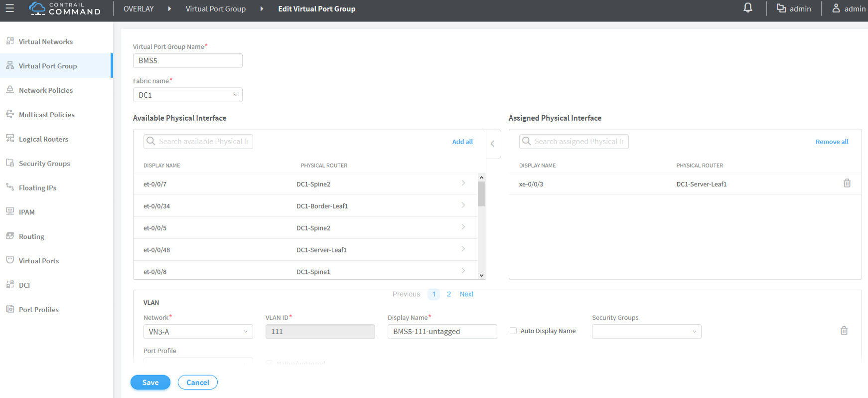Open the notifications bell
The height and width of the screenshot is (398, 868).
[747, 8]
